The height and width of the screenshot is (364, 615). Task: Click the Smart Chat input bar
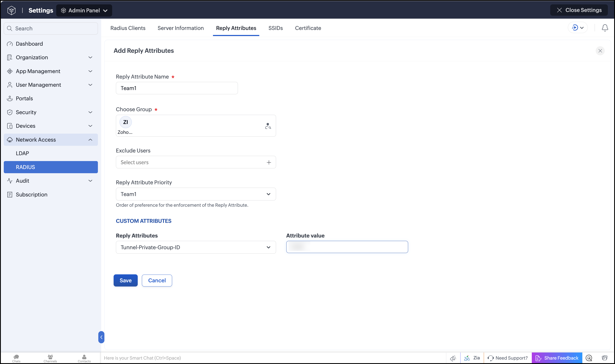click(273, 358)
